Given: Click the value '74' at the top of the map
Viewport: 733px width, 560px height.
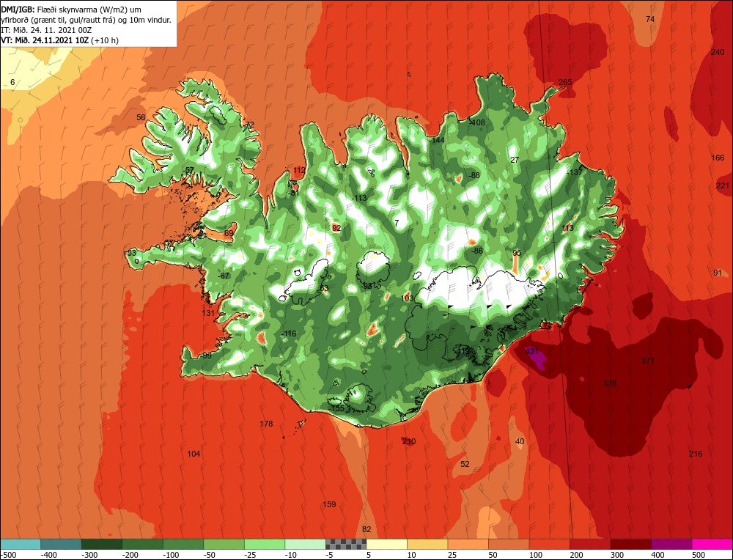Looking at the screenshot, I should click(x=650, y=19).
